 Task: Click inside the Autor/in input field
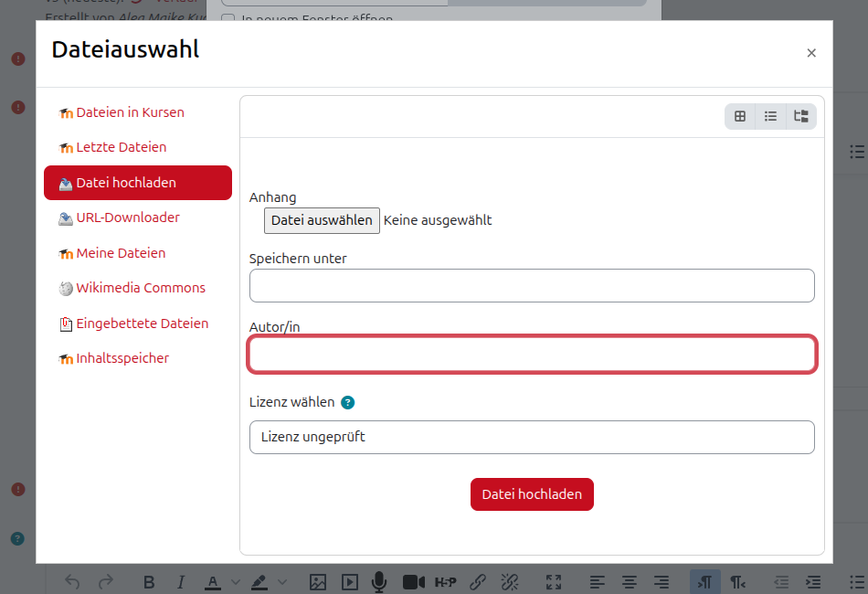[x=532, y=354]
